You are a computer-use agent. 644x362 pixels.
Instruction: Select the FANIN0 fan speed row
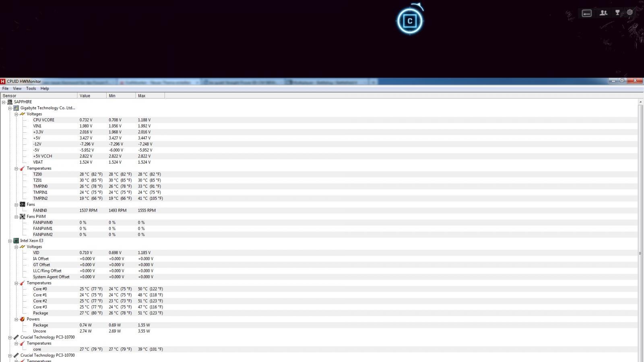319,210
